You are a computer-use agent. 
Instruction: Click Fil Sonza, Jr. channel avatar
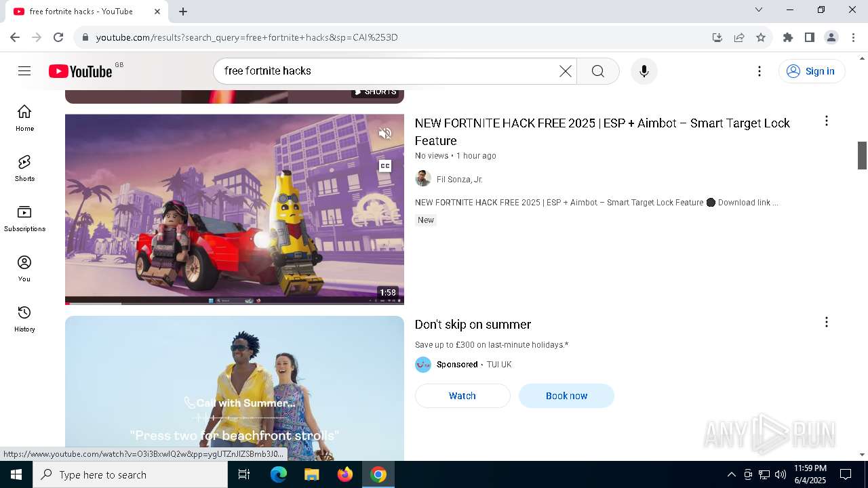(x=423, y=179)
